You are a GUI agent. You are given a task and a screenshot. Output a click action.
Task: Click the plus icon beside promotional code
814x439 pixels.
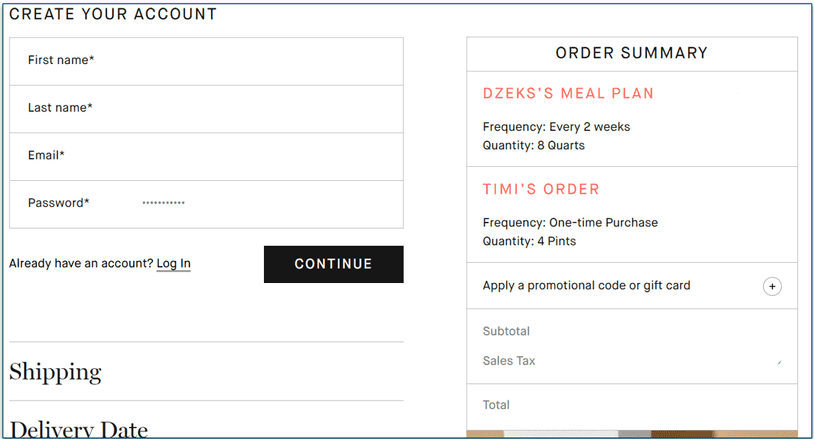pyautogui.click(x=772, y=286)
